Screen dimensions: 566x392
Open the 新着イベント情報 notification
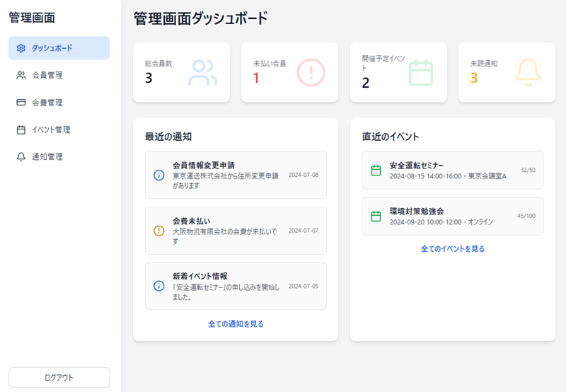pos(236,287)
